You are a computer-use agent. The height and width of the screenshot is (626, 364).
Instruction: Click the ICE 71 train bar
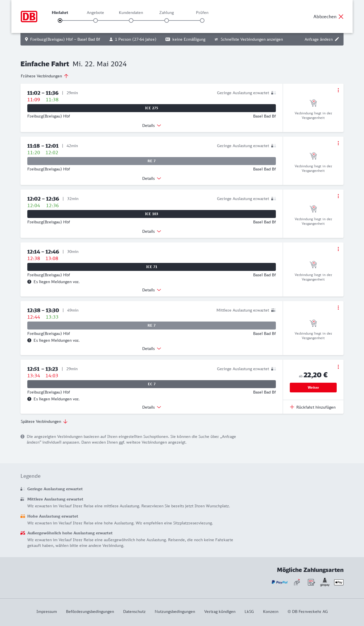click(x=152, y=267)
